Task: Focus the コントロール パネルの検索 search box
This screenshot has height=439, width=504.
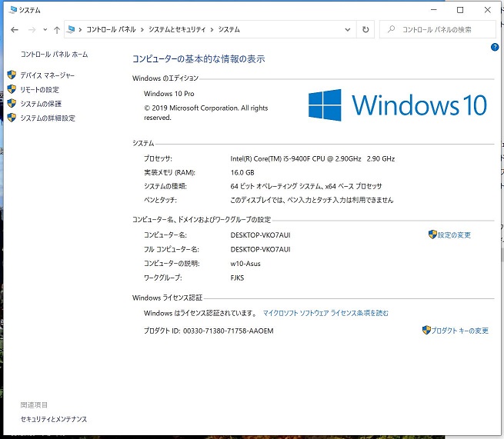Action: [x=438, y=29]
